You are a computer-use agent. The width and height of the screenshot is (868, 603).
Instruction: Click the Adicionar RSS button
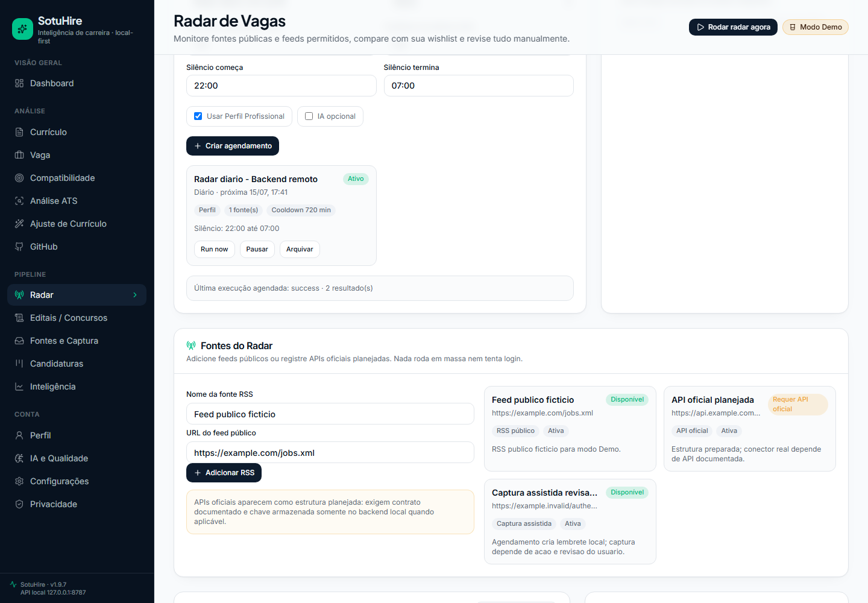224,473
